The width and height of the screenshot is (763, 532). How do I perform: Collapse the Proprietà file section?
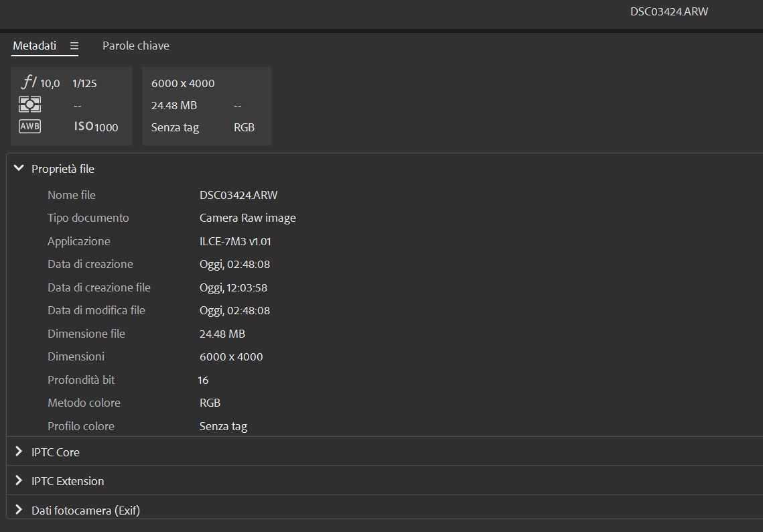click(19, 169)
